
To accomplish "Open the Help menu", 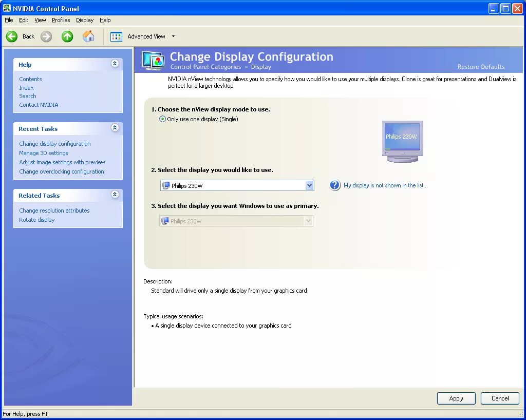I will click(x=105, y=20).
